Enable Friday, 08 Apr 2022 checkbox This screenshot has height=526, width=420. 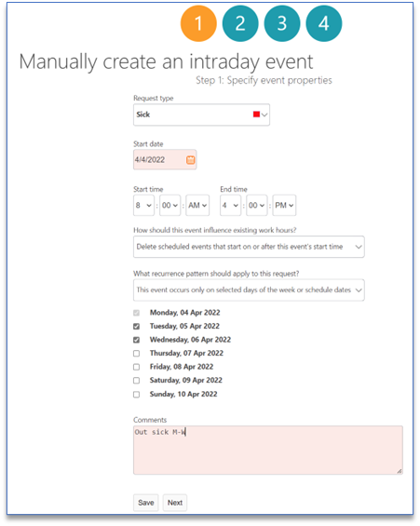(136, 367)
